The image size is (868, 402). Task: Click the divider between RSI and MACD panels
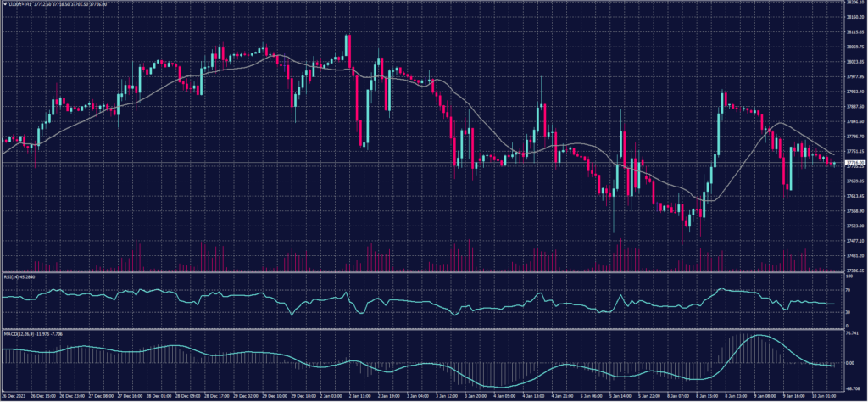[x=424, y=329]
